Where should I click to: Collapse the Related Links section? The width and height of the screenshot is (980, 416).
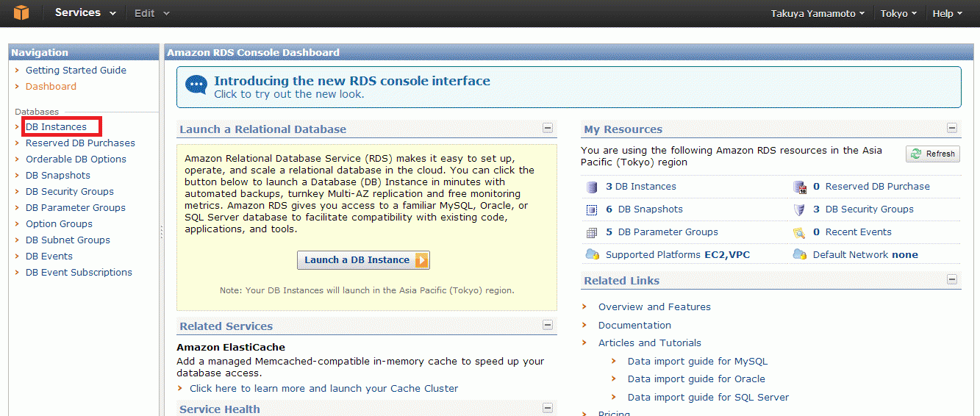tap(952, 279)
